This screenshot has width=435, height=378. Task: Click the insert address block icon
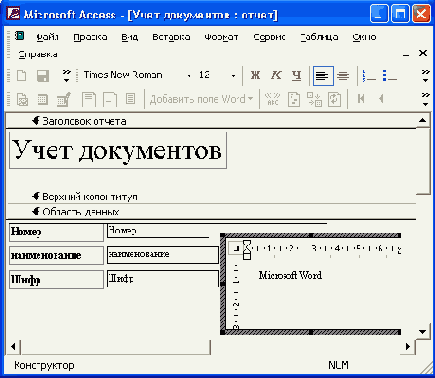coord(89,100)
